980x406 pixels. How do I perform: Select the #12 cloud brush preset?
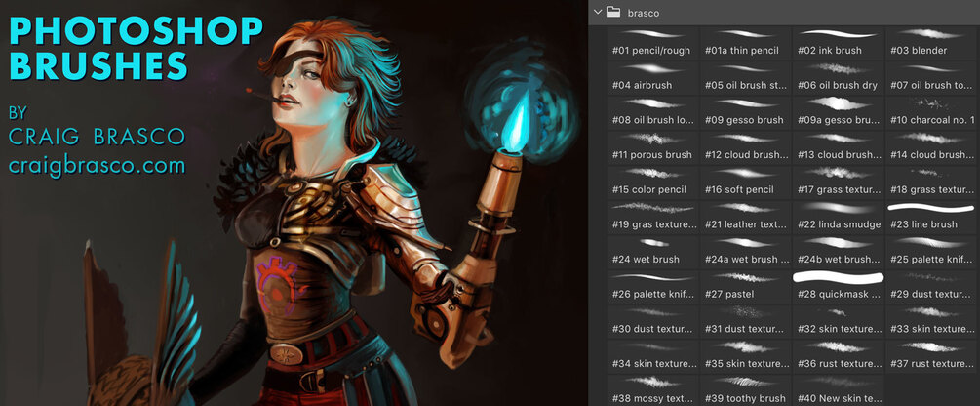pyautogui.click(x=746, y=147)
